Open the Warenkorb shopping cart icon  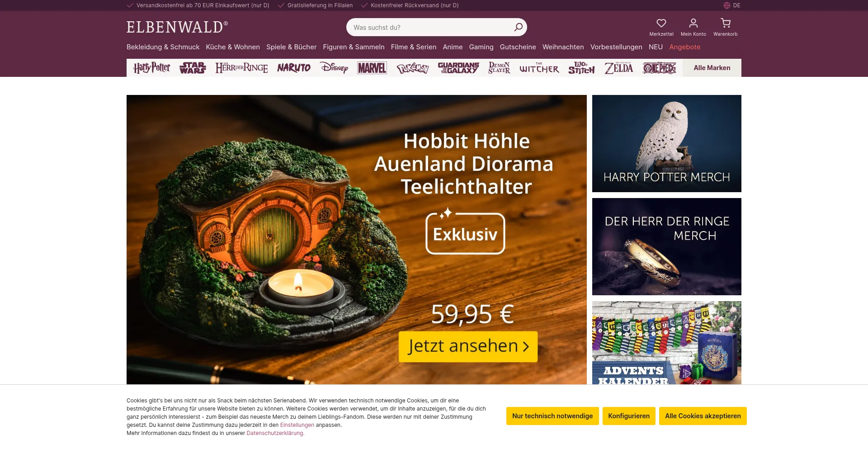click(x=725, y=23)
